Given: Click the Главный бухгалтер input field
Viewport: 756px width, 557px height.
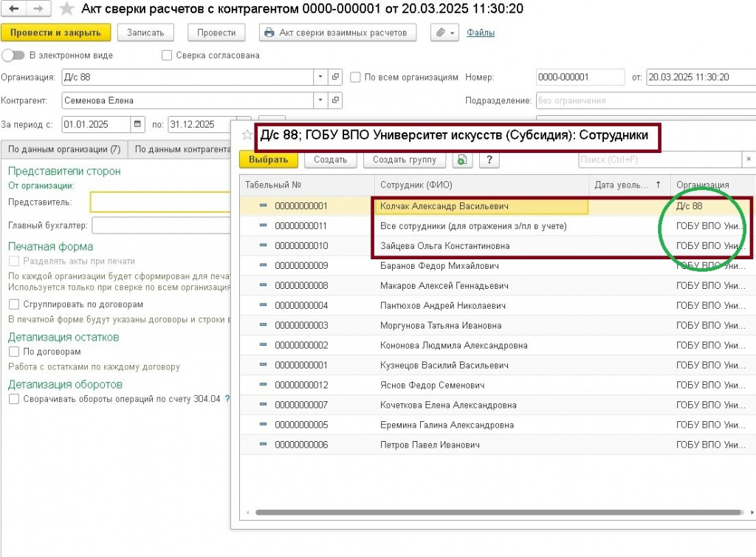Looking at the screenshot, I should pos(162,225).
